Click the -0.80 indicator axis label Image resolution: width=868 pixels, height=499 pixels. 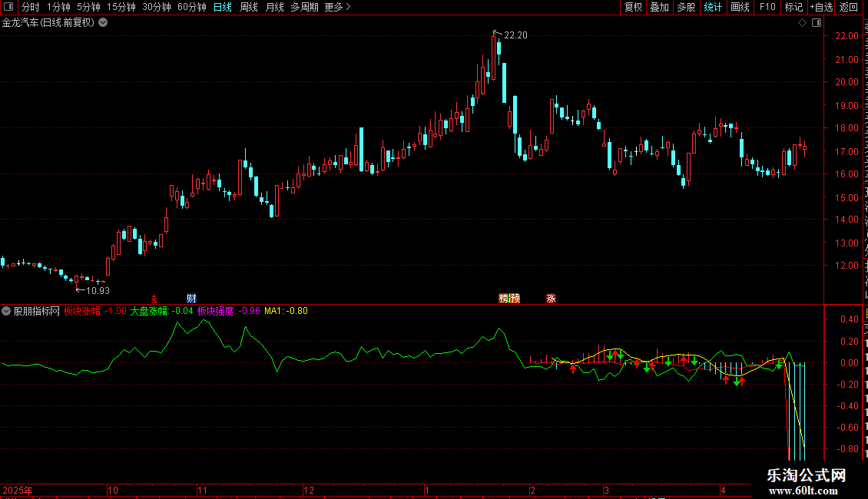pos(846,449)
